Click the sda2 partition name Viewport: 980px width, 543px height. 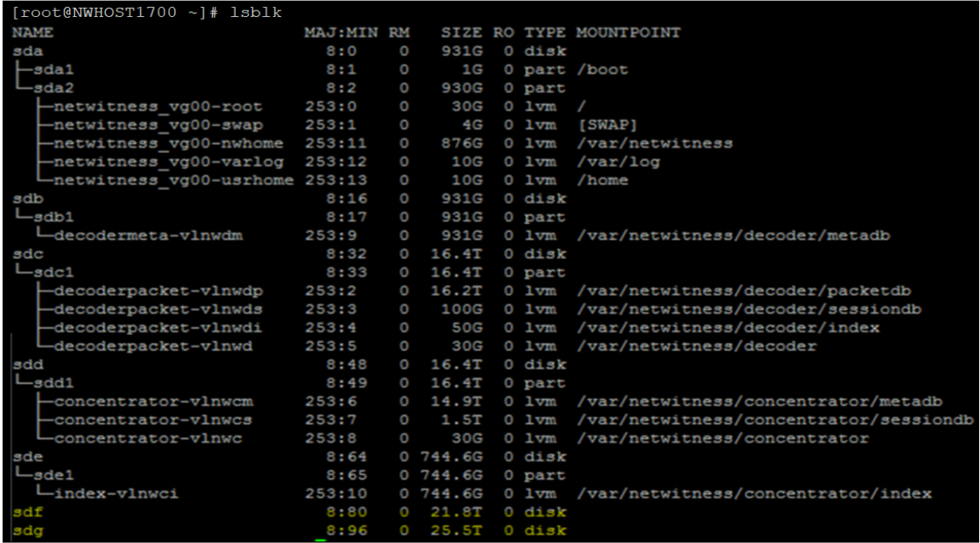(54, 88)
